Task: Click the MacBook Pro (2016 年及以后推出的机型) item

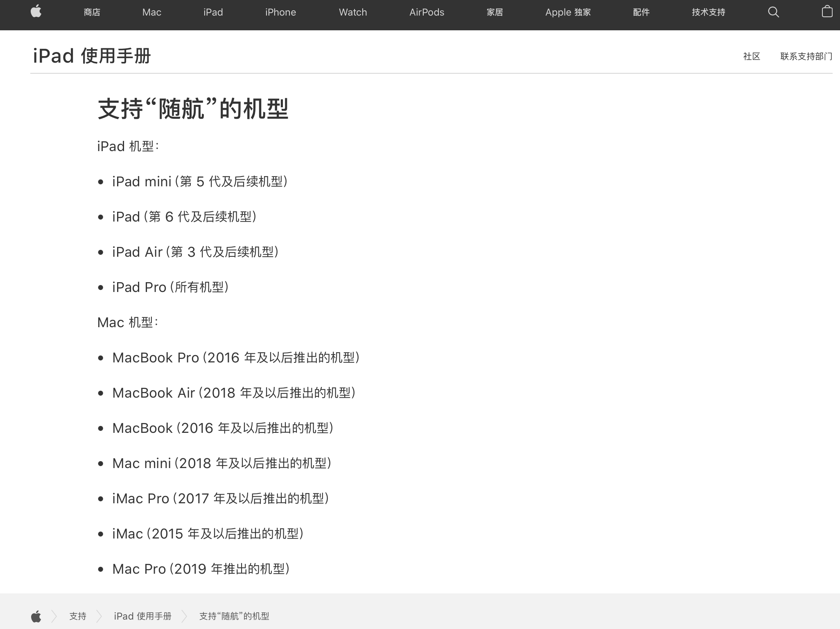Action: point(236,357)
